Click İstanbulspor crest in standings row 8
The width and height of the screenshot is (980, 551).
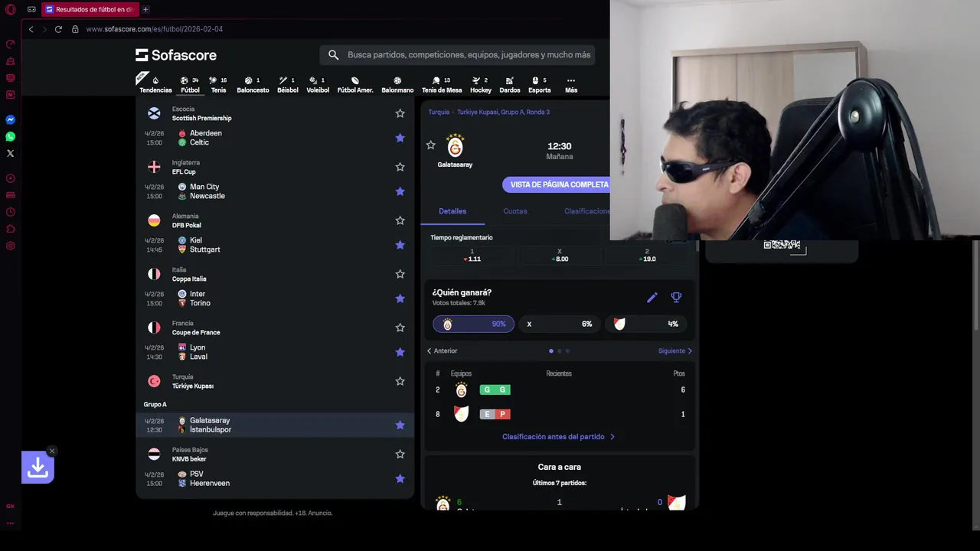pyautogui.click(x=461, y=414)
